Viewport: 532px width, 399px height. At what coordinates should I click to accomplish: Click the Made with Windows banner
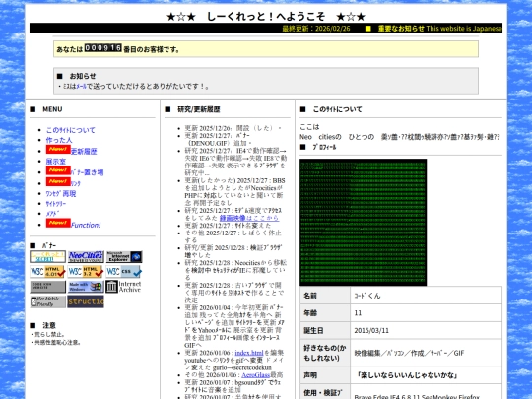[86, 287]
